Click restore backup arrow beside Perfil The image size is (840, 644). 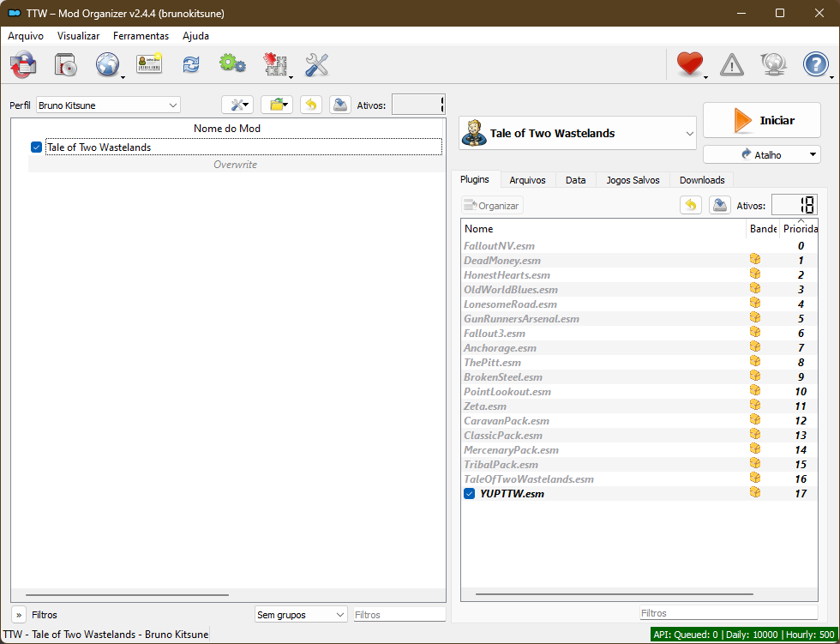tap(311, 105)
